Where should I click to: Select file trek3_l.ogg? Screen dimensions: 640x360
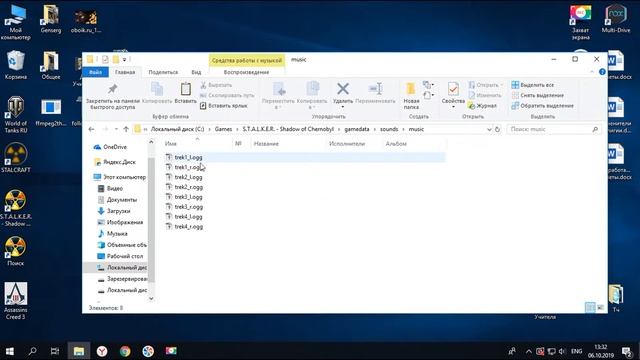[188, 197]
